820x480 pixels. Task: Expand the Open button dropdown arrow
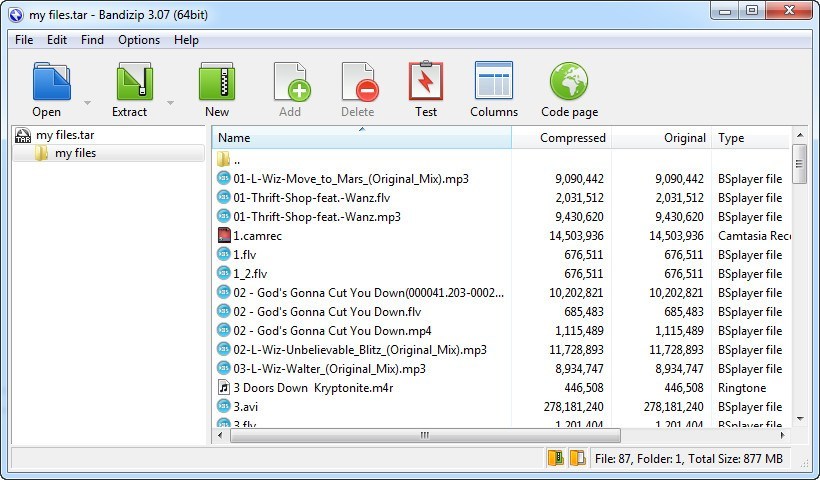click(87, 102)
